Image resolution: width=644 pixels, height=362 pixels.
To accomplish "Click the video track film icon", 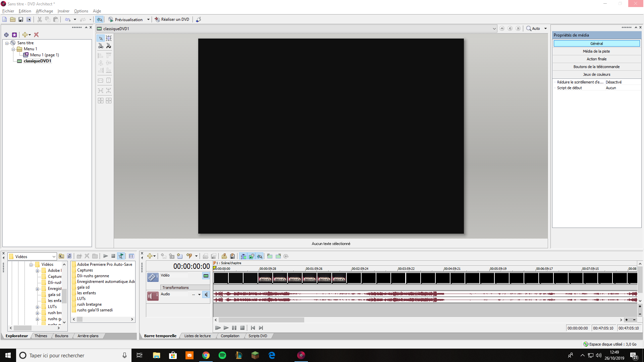I will point(153,277).
